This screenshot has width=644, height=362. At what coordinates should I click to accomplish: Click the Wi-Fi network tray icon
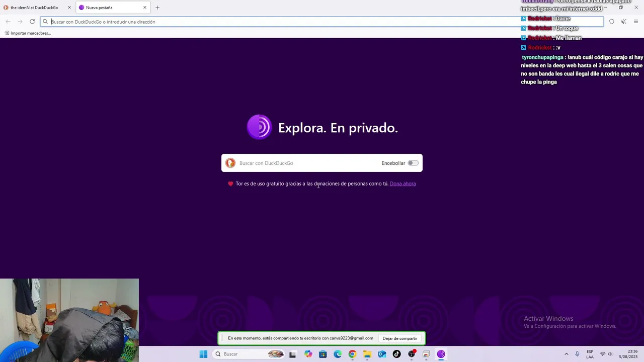tap(602, 354)
